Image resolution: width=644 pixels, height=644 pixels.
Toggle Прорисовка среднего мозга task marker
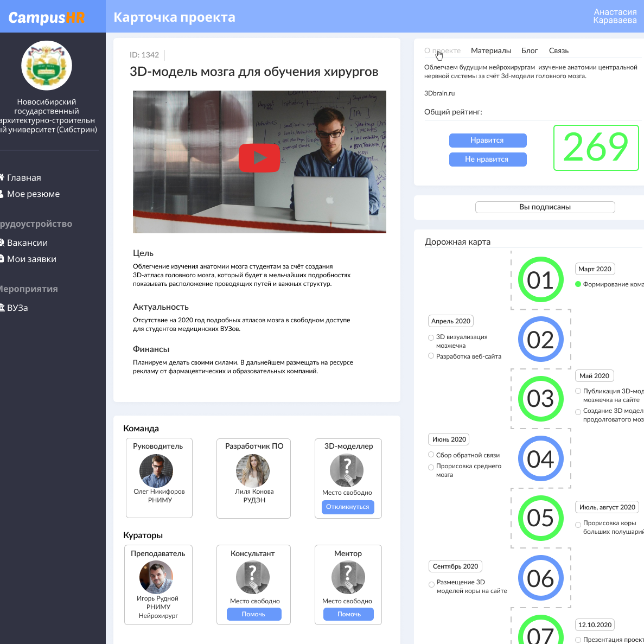pyautogui.click(x=431, y=467)
